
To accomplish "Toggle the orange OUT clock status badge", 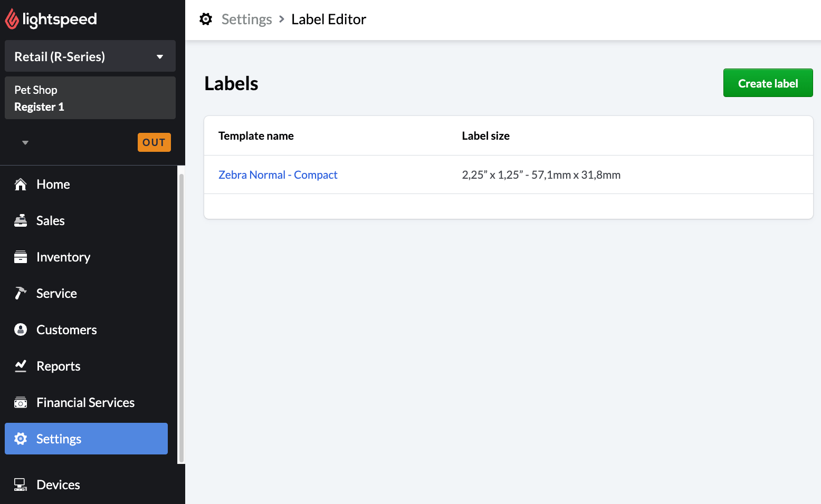I will pos(154,142).
